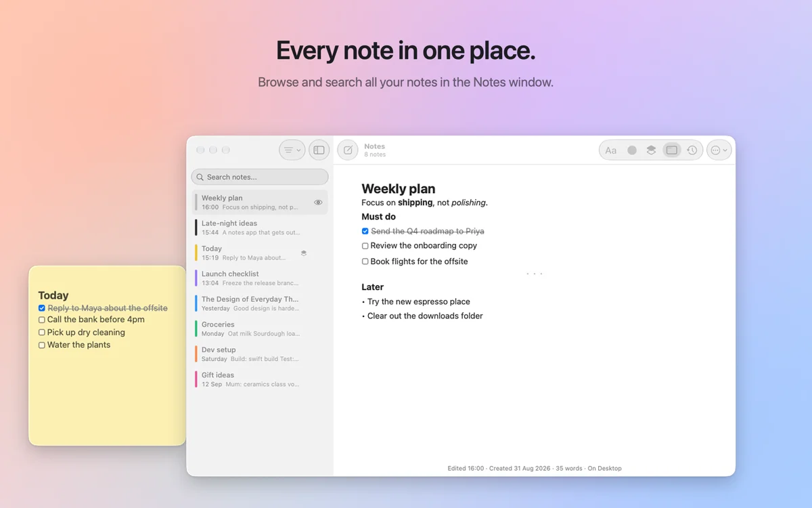
Task: Click the Edited 16:00 status footer
Action: (535, 468)
